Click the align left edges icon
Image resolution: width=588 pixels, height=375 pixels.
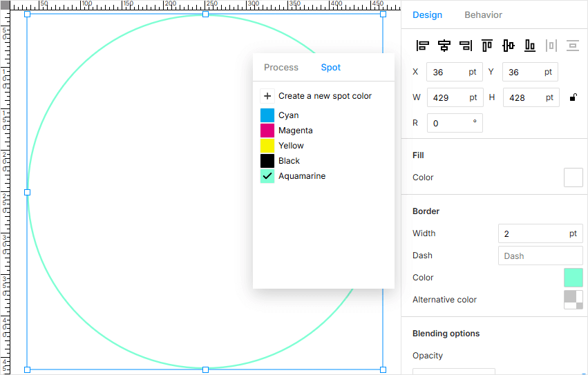423,46
